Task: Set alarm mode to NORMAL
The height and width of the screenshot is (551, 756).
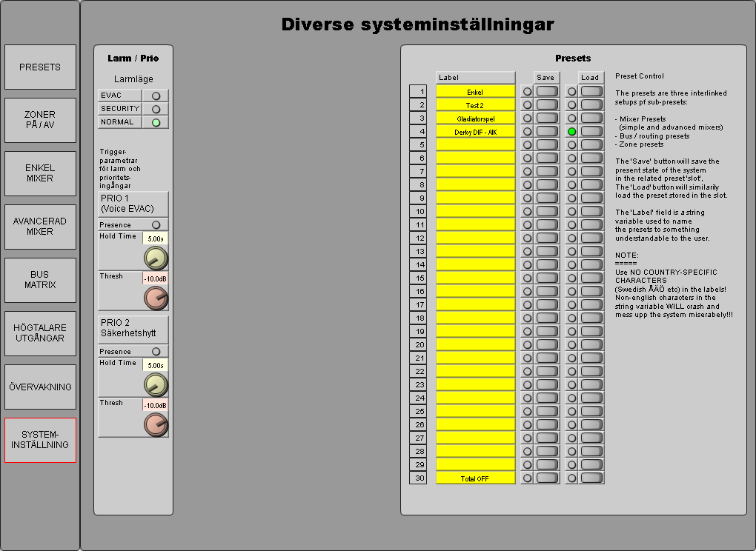Action: (x=156, y=122)
